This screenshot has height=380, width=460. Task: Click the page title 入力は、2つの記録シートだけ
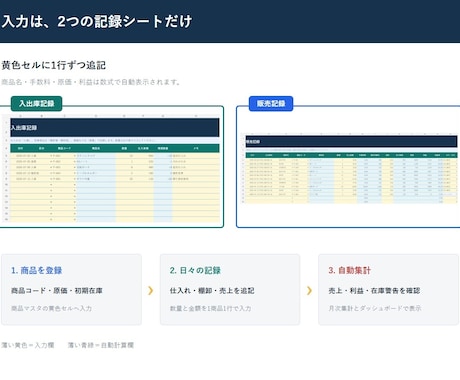[97, 21]
